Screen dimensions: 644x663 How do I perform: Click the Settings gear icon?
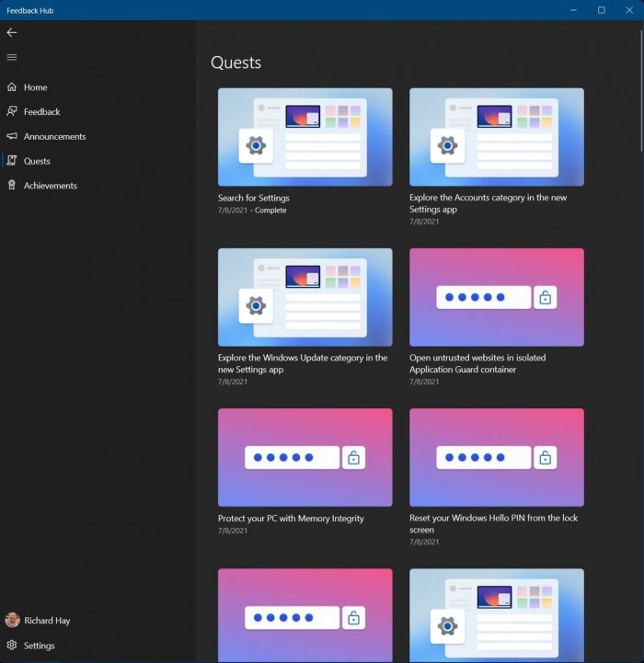pyautogui.click(x=12, y=646)
